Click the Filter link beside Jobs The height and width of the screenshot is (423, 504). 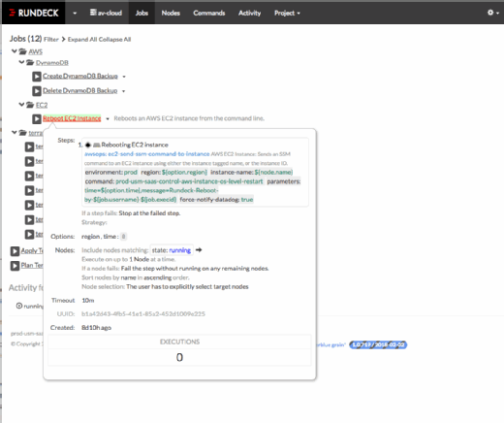coord(51,40)
